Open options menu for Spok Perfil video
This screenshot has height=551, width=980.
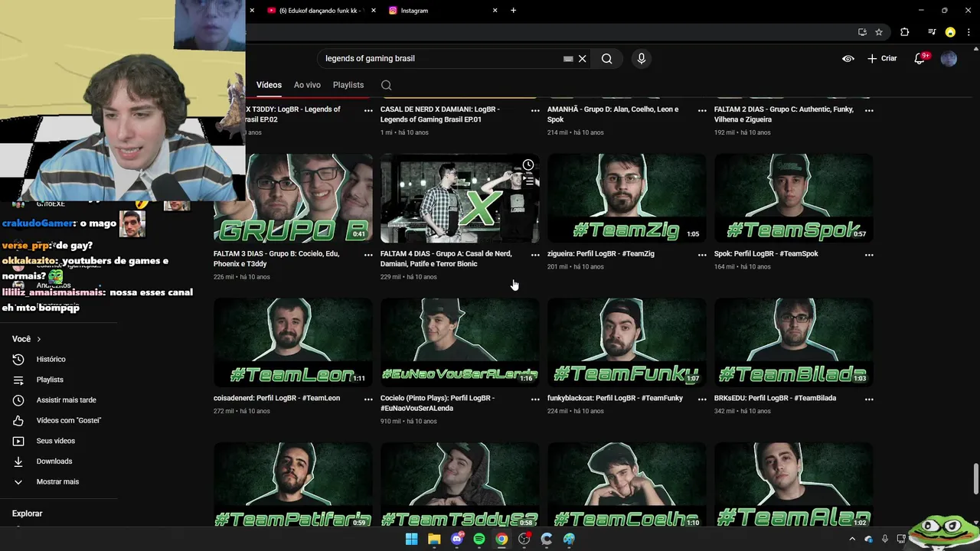[869, 255]
